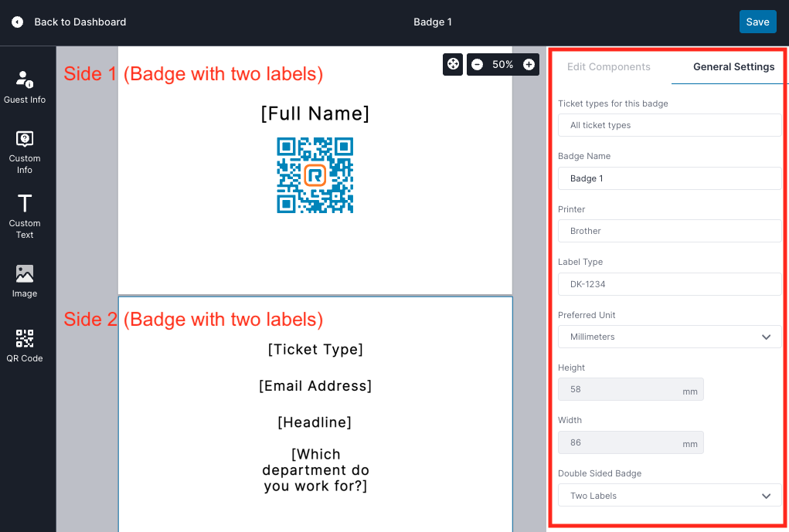The height and width of the screenshot is (532, 789).
Task: Click the fit-to-screen move icon
Action: [x=453, y=64]
